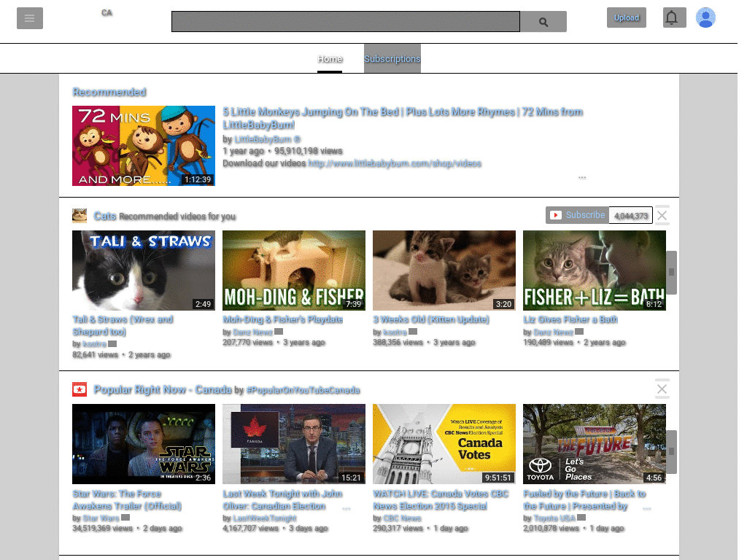The width and height of the screenshot is (747, 560).
Task: Click badge beside kootra under 3 Weeks Old
Action: pos(413,332)
